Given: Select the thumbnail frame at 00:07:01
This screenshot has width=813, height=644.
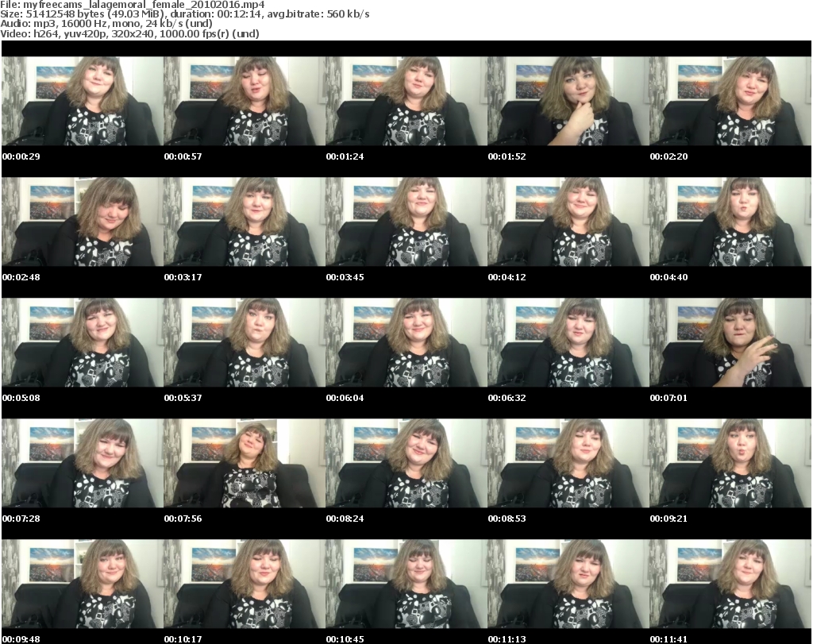Looking at the screenshot, I should [730, 343].
